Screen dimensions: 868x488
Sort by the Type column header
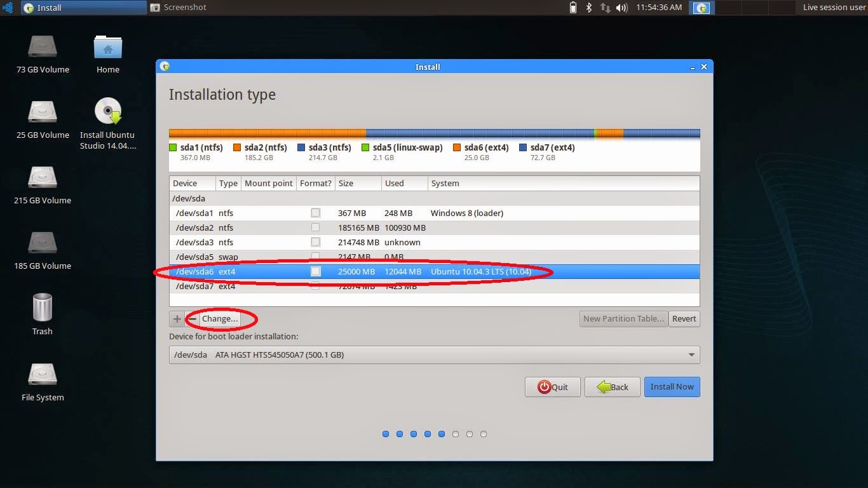point(228,183)
